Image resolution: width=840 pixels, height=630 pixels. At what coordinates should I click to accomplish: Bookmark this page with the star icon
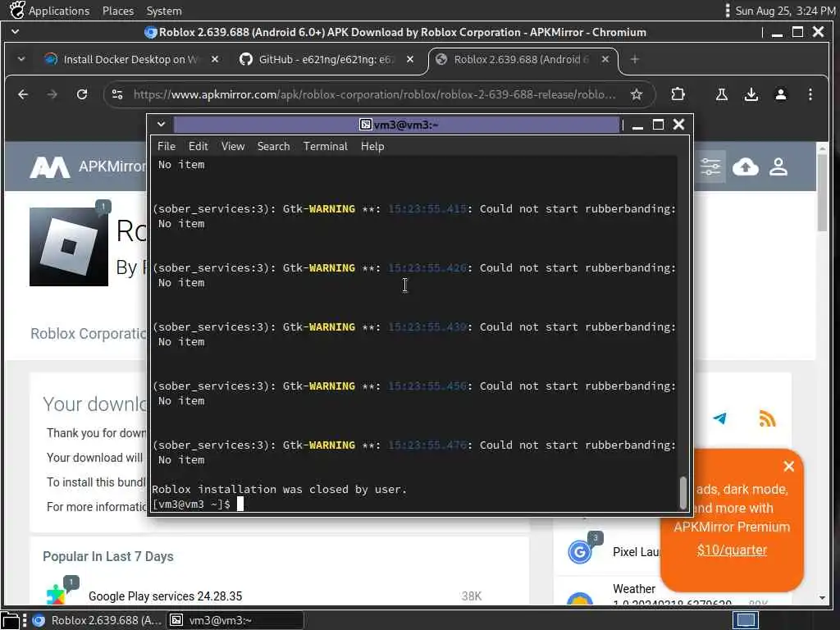[x=636, y=94]
